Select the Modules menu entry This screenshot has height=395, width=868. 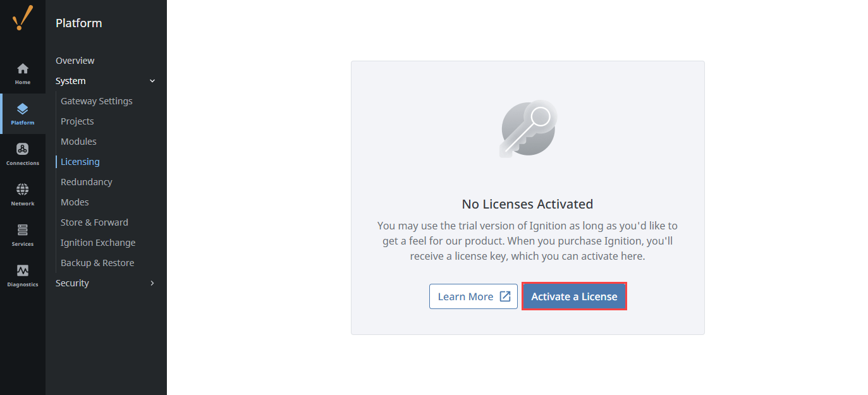pos(78,141)
